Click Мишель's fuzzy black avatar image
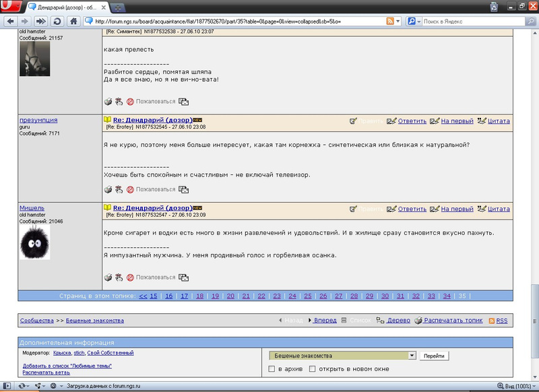This screenshot has height=392, width=539. [34, 242]
